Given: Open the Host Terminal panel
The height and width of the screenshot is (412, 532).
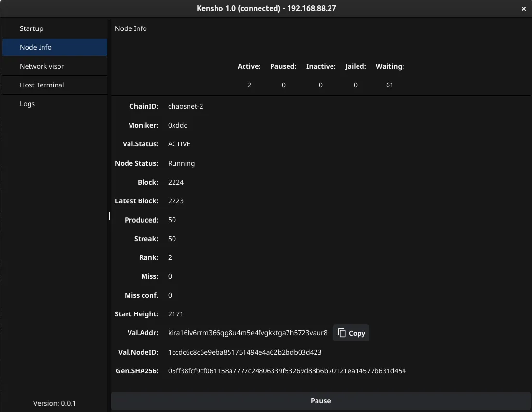Looking at the screenshot, I should (42, 85).
